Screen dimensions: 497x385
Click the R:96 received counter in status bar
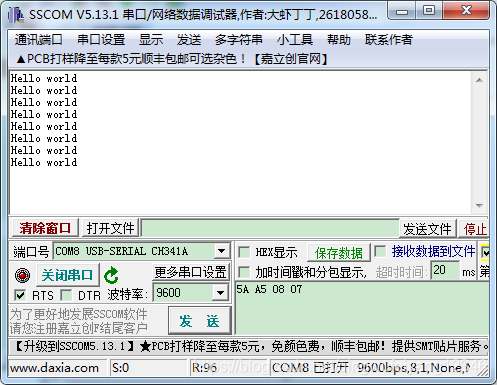(x=204, y=368)
